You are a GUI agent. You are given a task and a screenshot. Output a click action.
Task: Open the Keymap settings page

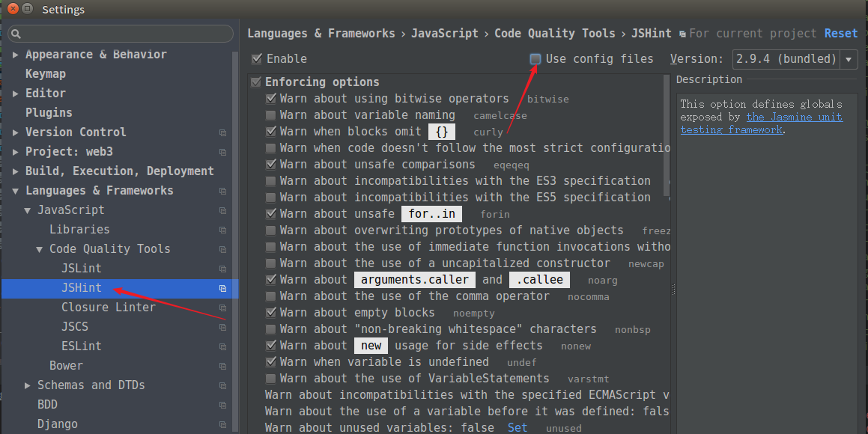point(46,74)
